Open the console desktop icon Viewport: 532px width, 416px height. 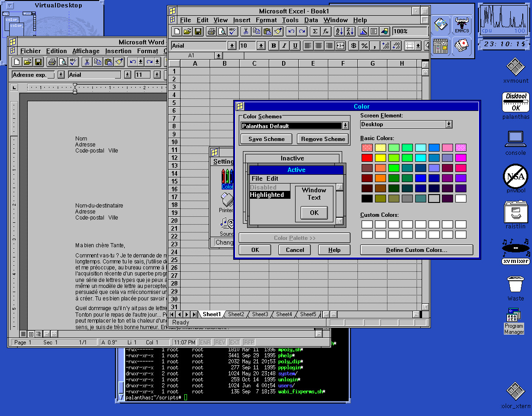(x=516, y=143)
